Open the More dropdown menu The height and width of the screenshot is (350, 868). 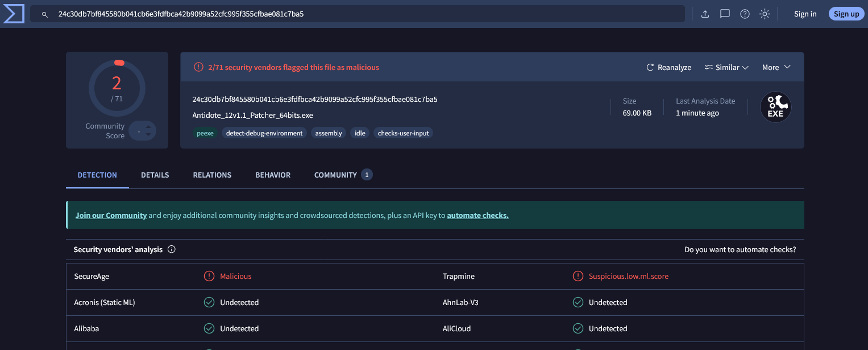(x=776, y=67)
